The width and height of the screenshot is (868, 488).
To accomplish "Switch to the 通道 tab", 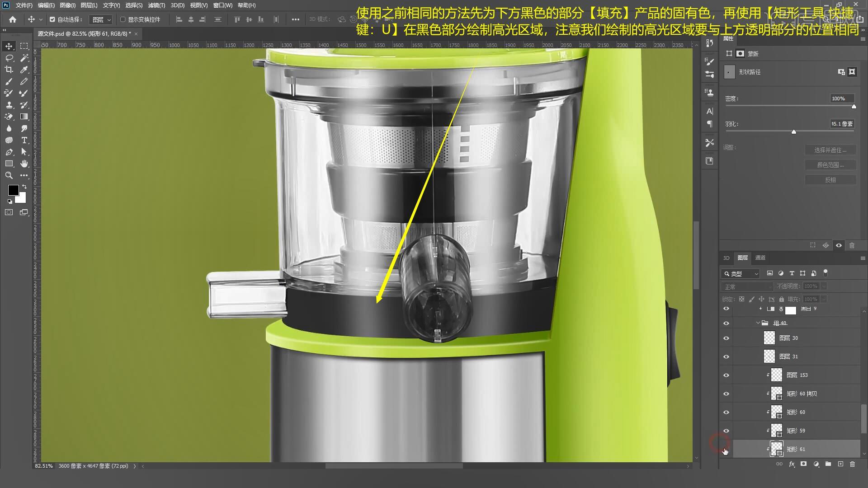I will coord(760,258).
